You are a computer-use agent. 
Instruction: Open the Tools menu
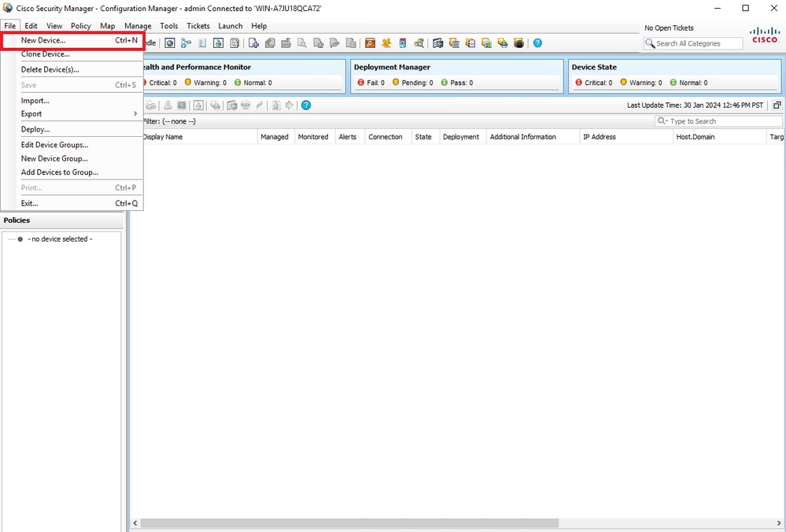click(169, 25)
